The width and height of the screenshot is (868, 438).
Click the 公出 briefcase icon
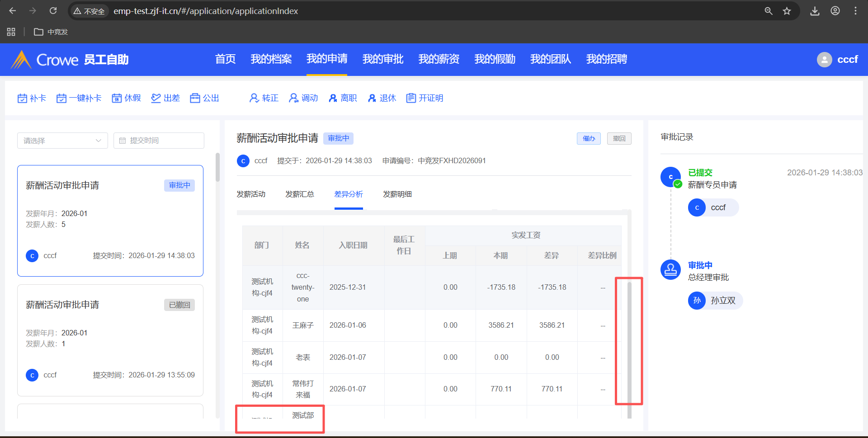[195, 98]
